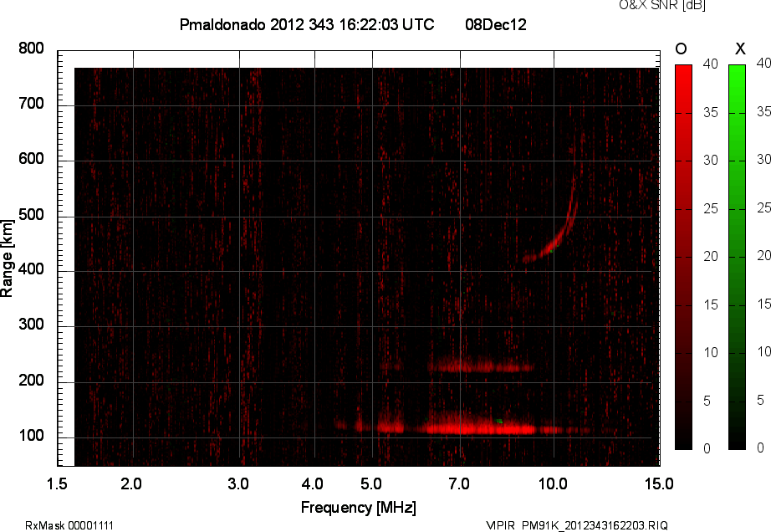Click the bright sporadic-E echo at 100 km
The height and width of the screenshot is (532, 771).
tap(479, 427)
